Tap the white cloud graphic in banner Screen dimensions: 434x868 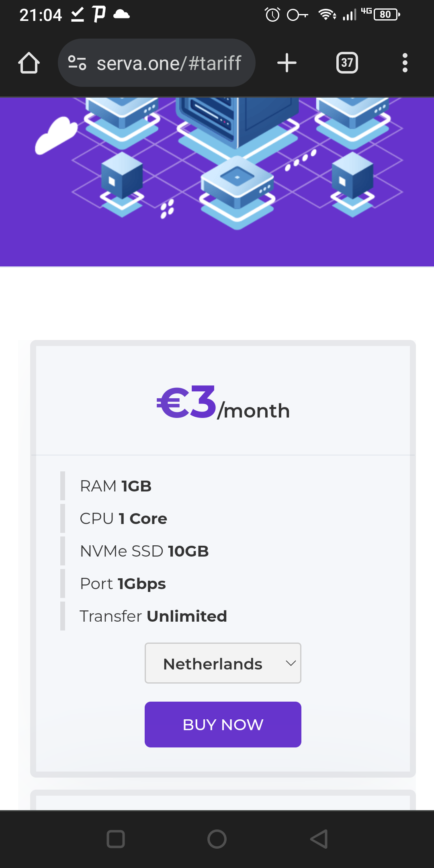pos(56,135)
